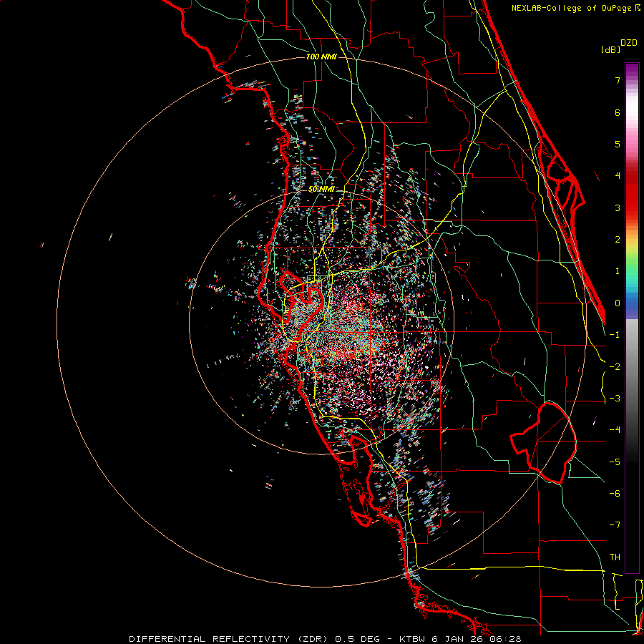Screen dimensions: 644x644
Task: Click legend scale value 2
Action: point(618,240)
